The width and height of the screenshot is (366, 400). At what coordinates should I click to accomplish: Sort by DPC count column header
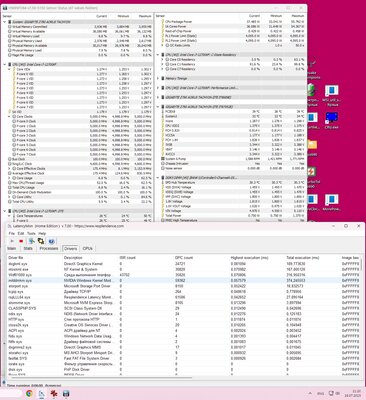point(184,258)
